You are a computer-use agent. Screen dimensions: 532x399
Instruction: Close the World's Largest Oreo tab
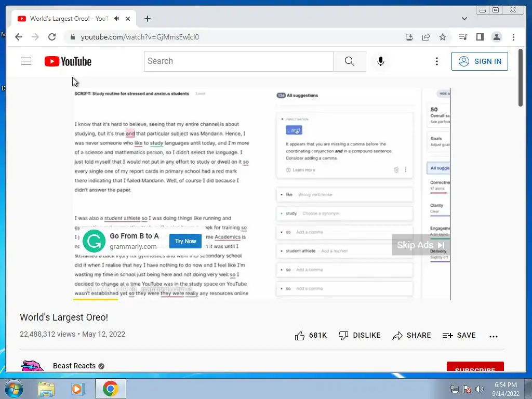128,19
